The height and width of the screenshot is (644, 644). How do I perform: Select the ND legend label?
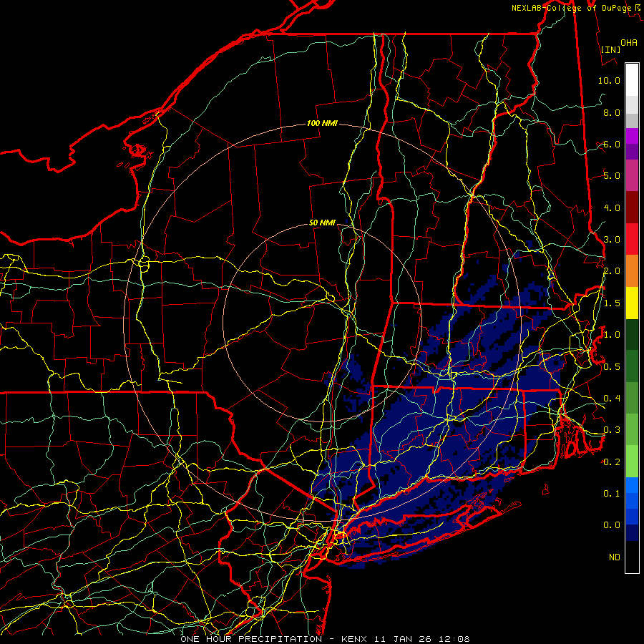[x=615, y=557]
